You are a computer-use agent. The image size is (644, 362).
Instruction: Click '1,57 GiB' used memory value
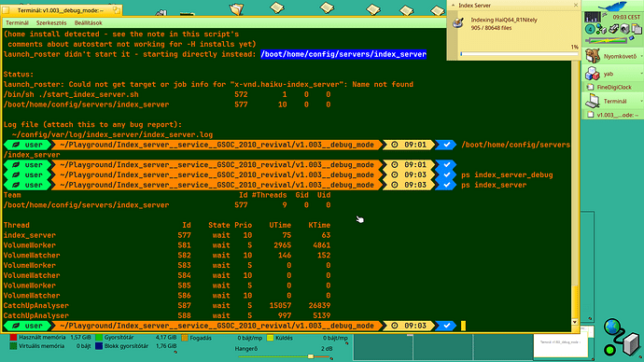[80, 338]
